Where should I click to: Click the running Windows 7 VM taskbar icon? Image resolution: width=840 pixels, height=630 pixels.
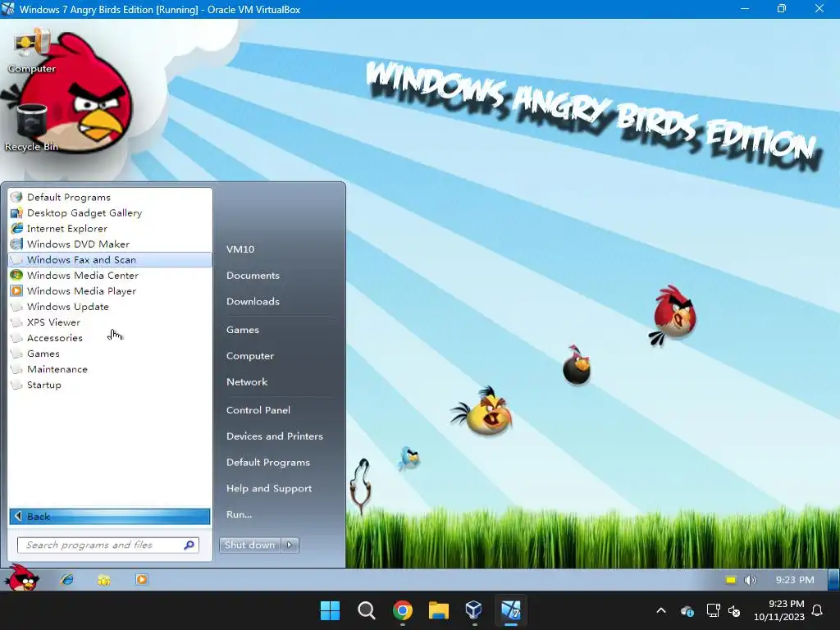pyautogui.click(x=510, y=610)
